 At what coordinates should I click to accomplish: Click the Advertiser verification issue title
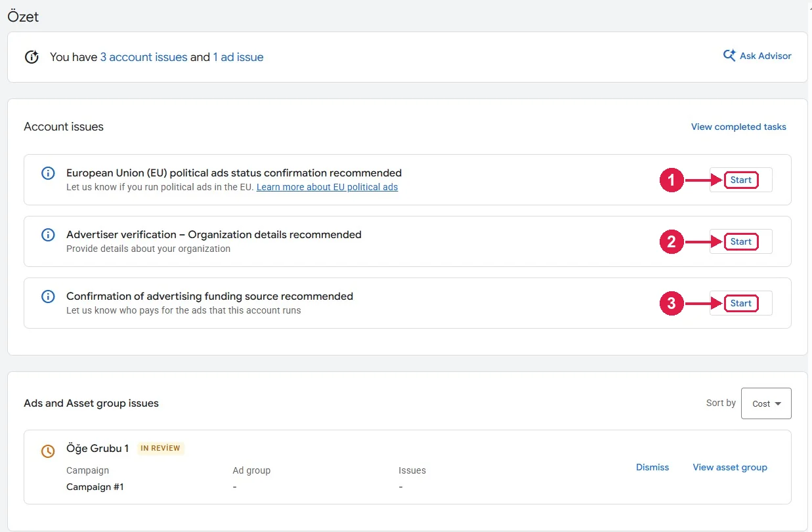[x=214, y=235]
